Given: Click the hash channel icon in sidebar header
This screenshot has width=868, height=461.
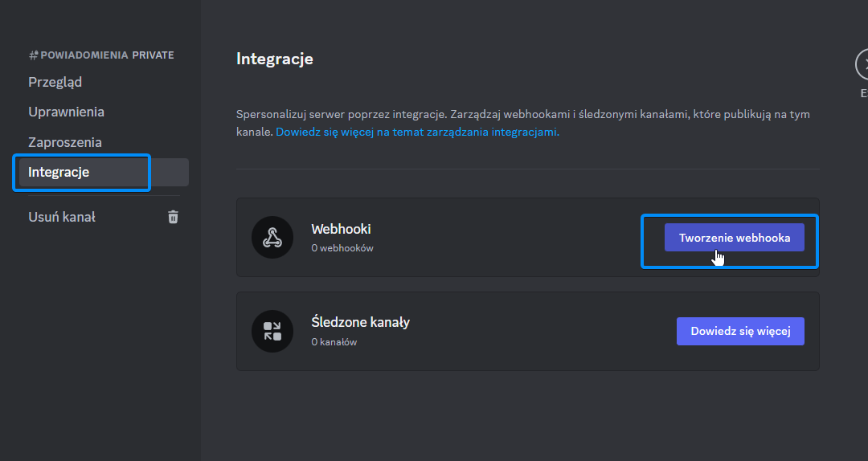Looking at the screenshot, I should point(33,55).
